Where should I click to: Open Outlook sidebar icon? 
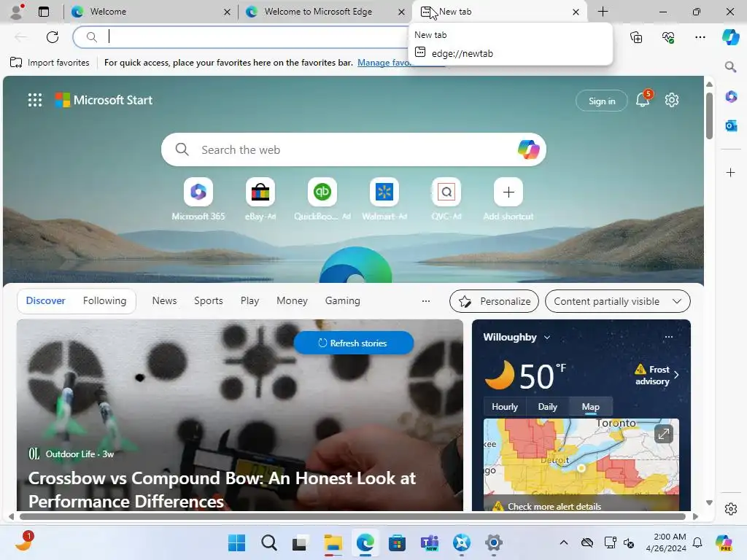(731, 125)
